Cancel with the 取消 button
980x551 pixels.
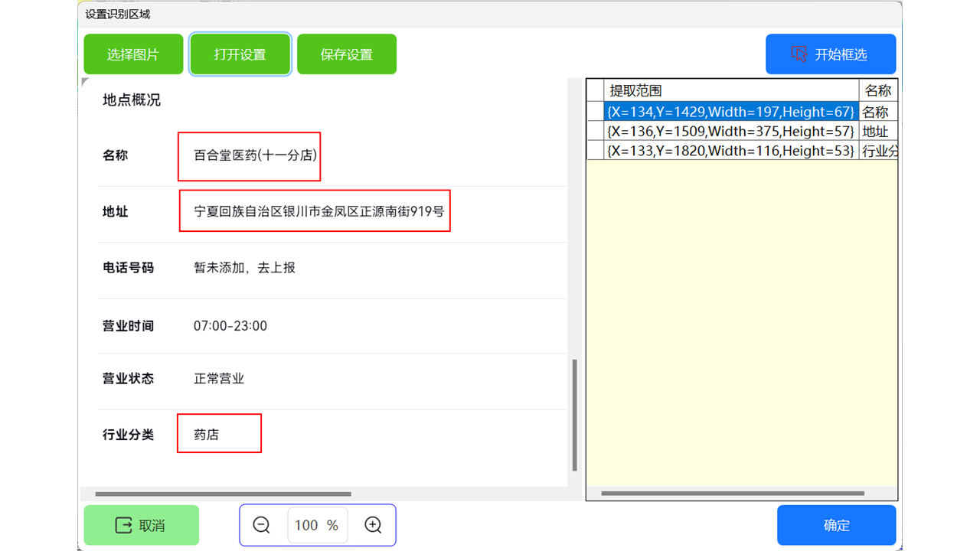[x=142, y=526]
